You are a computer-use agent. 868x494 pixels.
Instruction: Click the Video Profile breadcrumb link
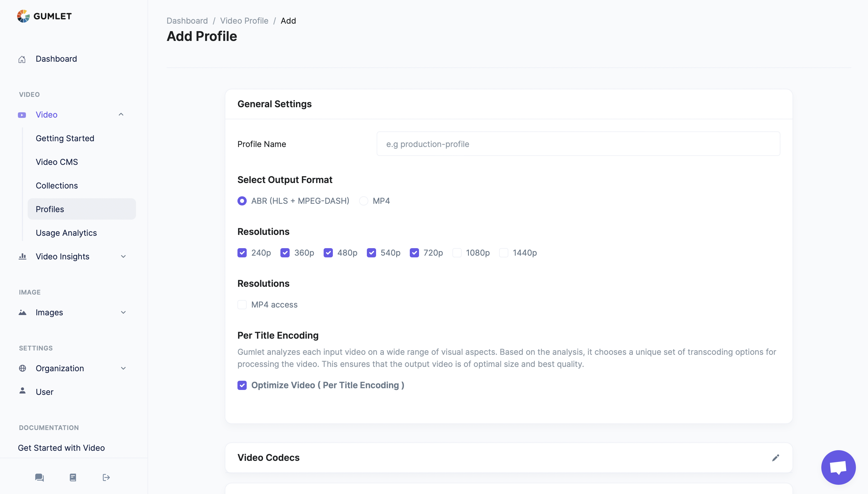coord(244,21)
